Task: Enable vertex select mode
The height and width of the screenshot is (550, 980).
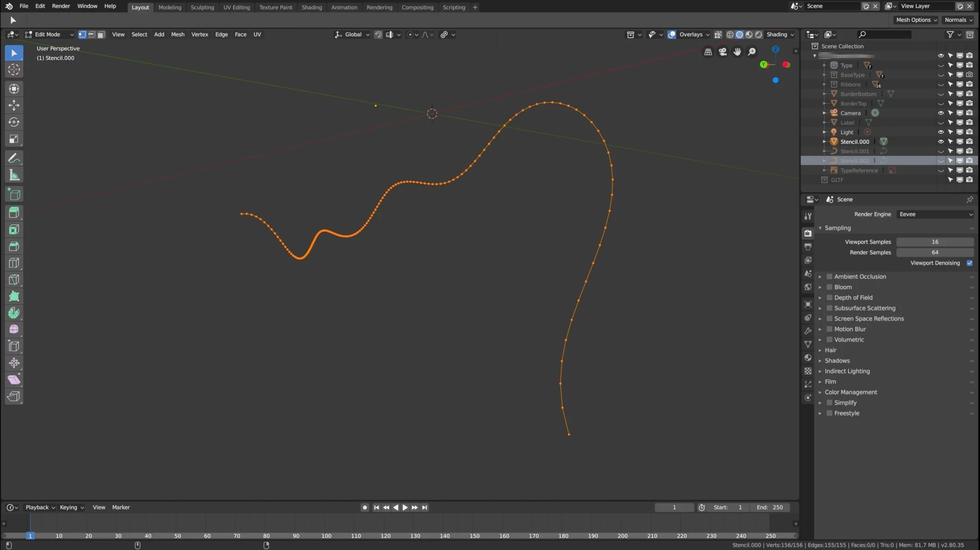Action: click(82, 34)
